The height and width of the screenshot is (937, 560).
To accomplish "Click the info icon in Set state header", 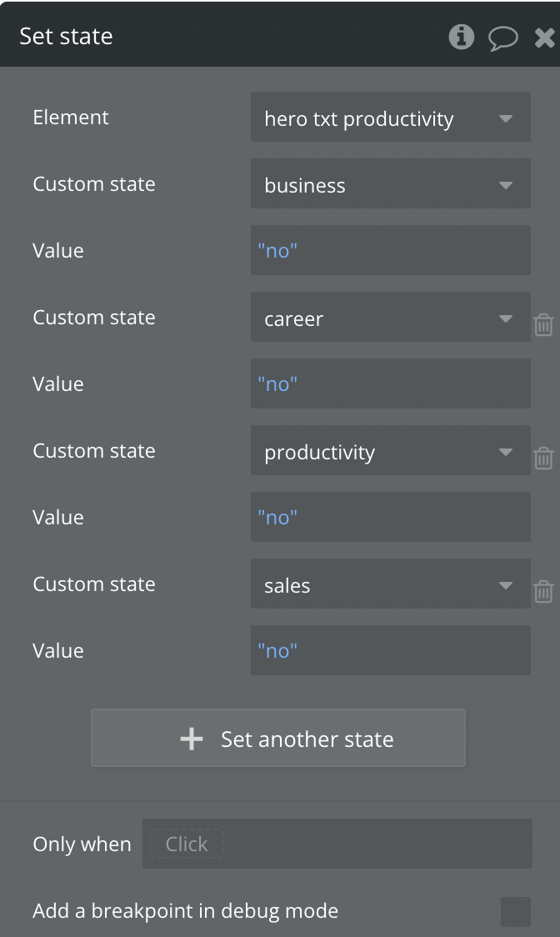I will point(461,37).
